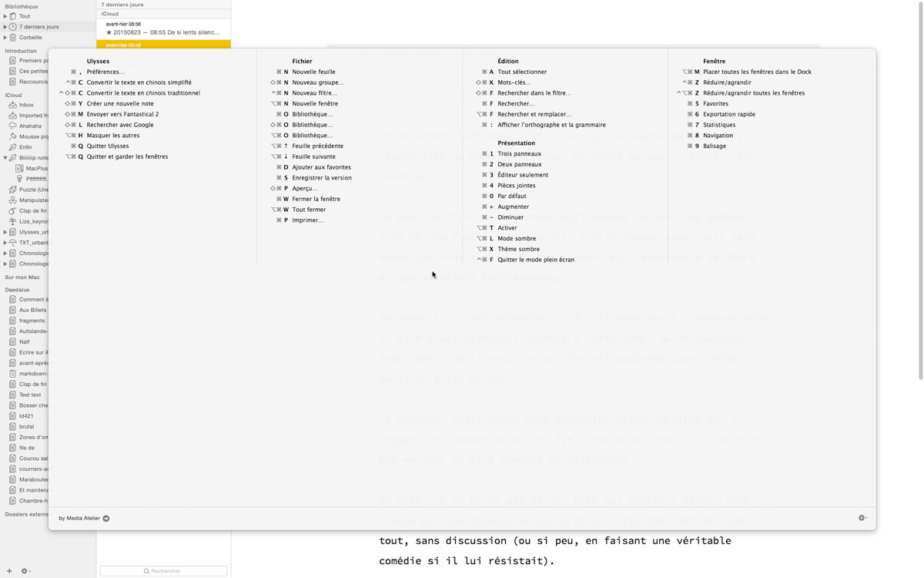
Task: Choose Trois panneaux under Présentation
Action: [520, 153]
